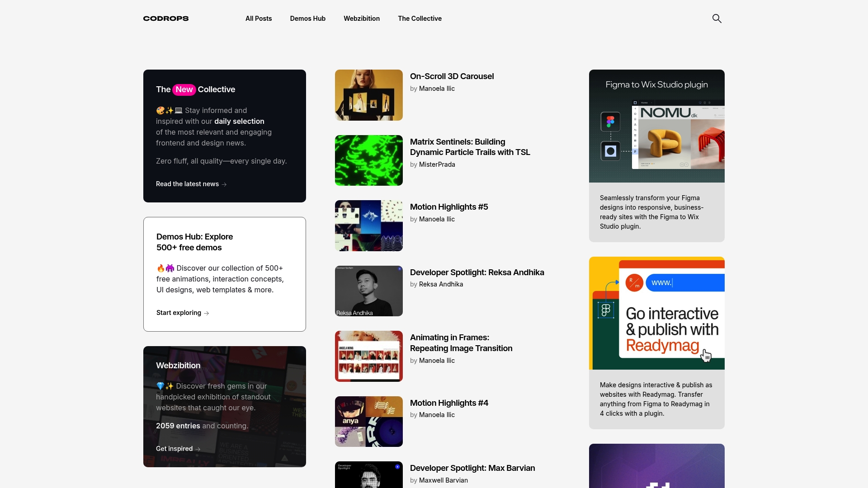
Task: Click author name Reksa Andhika
Action: click(x=441, y=284)
